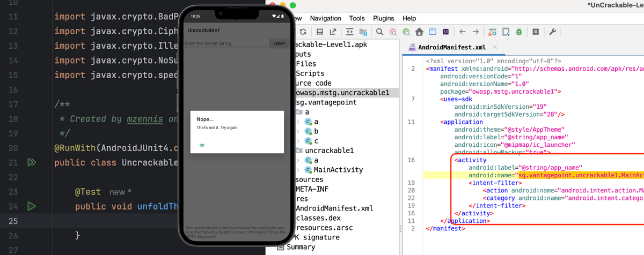Go to main activity via home icon
Screen dimensions: 644x255
420,32
